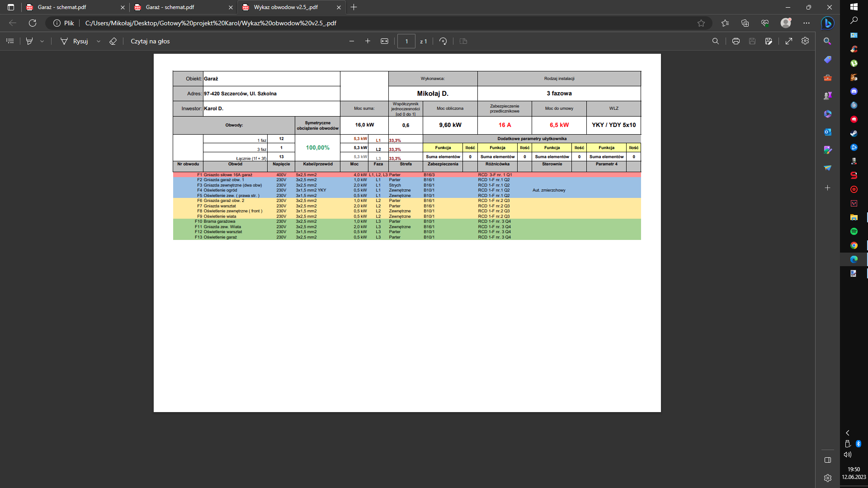Expand the highlighter options dropdown
Viewport: 868px width, 488px height.
[42, 41]
